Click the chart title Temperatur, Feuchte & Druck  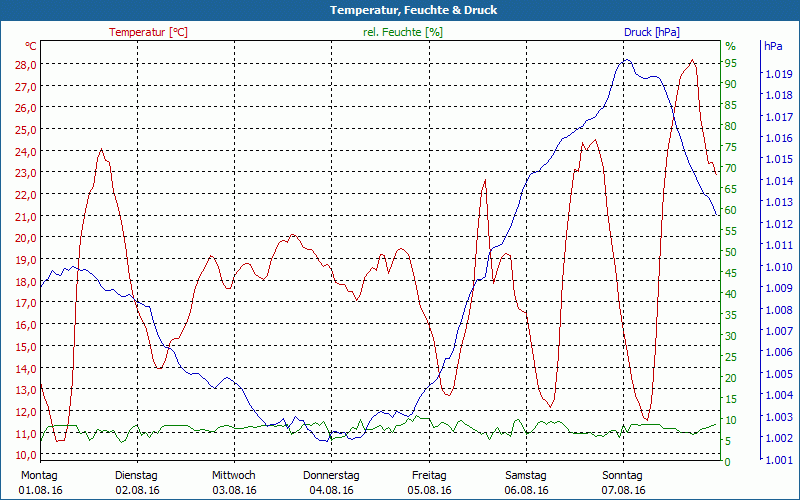coord(400,10)
